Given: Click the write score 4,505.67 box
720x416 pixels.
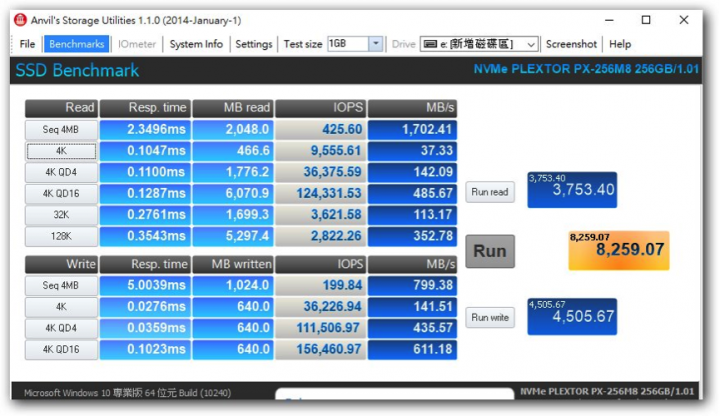Looking at the screenshot, I should point(572,316).
